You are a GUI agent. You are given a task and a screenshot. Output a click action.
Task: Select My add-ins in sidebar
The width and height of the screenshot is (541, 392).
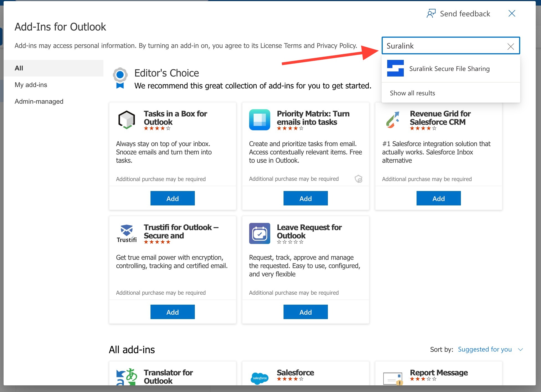point(31,85)
